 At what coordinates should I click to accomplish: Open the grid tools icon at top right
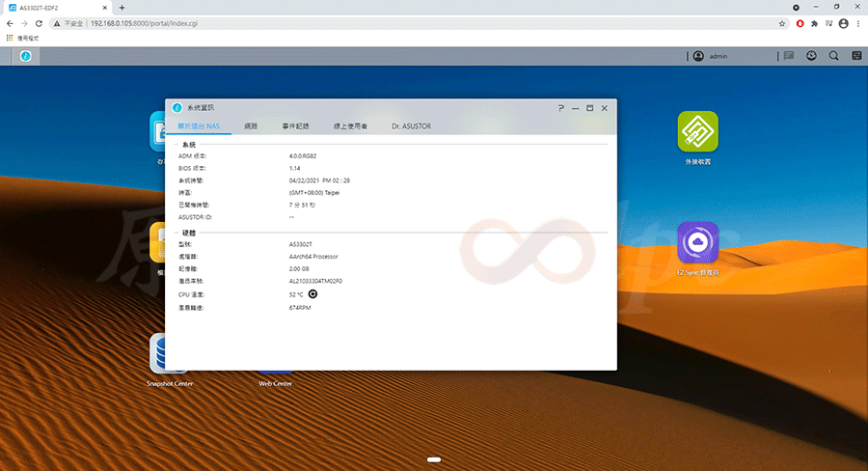pyautogui.click(x=854, y=57)
